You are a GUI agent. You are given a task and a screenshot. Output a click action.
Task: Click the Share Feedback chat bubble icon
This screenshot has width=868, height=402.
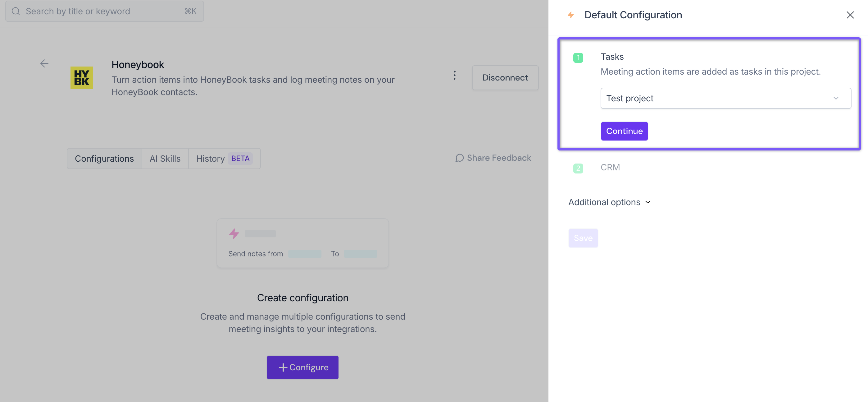(x=459, y=158)
